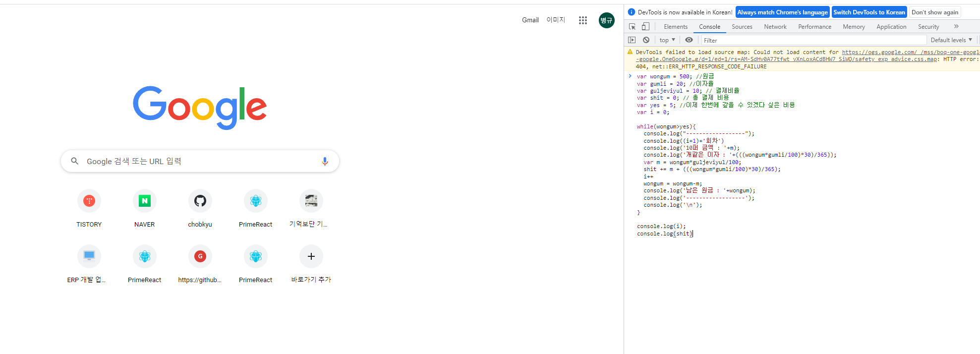Click Switch DevTools to Korean button
Image resolution: width=980 pixels, height=354 pixels.
point(869,12)
